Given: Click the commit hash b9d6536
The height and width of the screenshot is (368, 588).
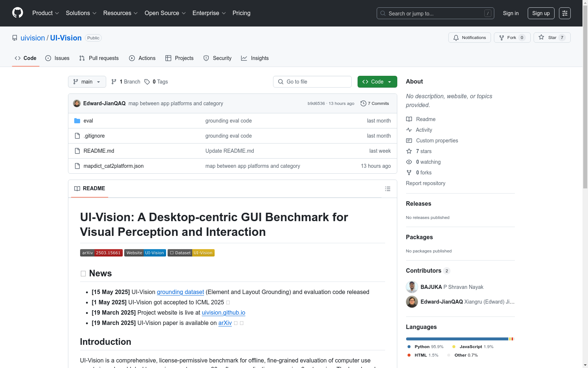Looking at the screenshot, I should point(316,103).
